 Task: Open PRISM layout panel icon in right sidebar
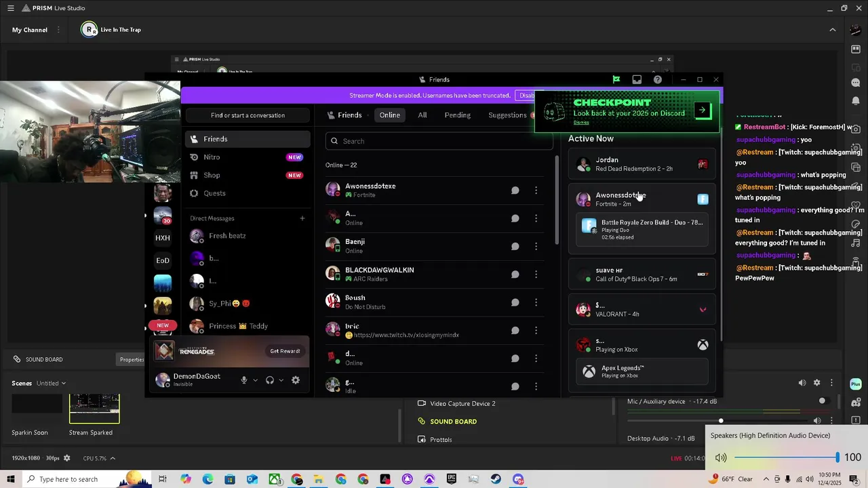856,49
